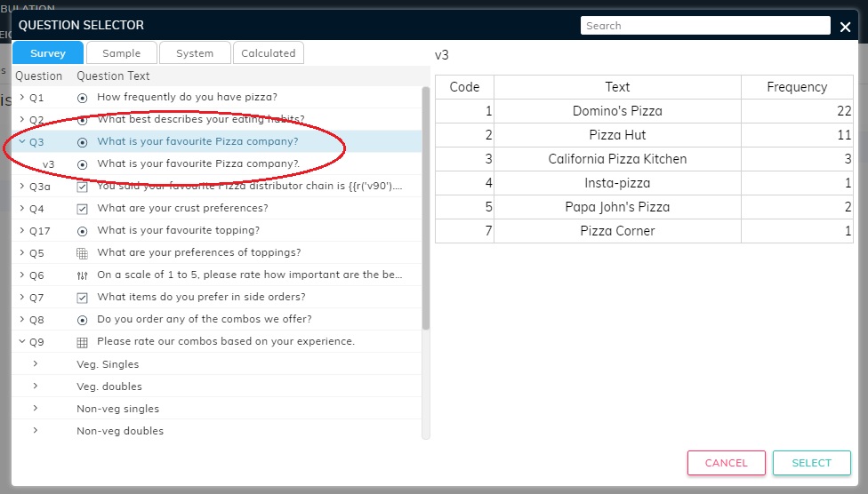
Task: Click the Pizza Corner cell
Action: (x=617, y=231)
